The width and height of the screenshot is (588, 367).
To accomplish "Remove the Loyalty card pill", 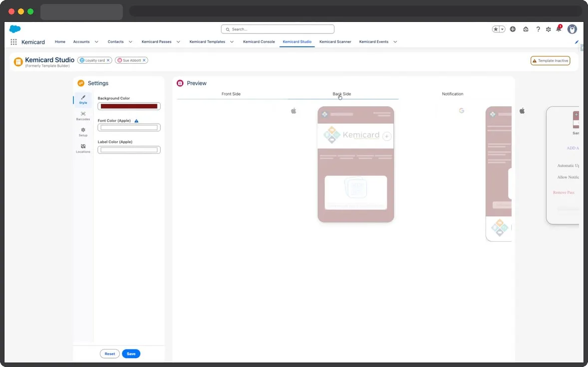I will [108, 60].
